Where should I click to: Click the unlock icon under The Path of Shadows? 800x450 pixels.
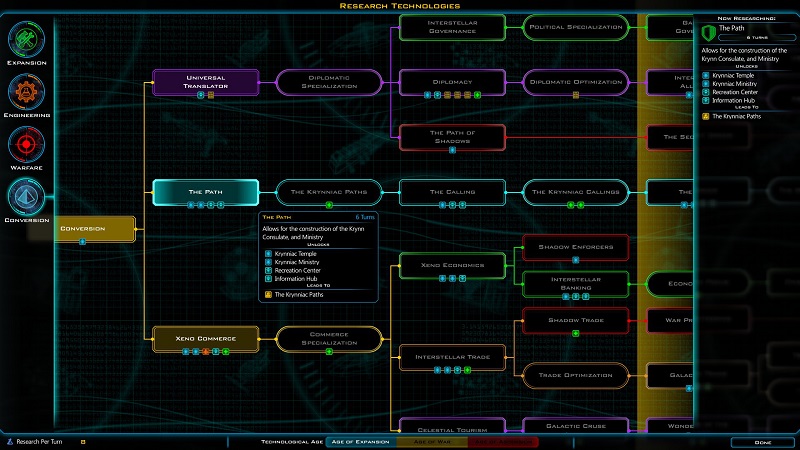pos(452,150)
